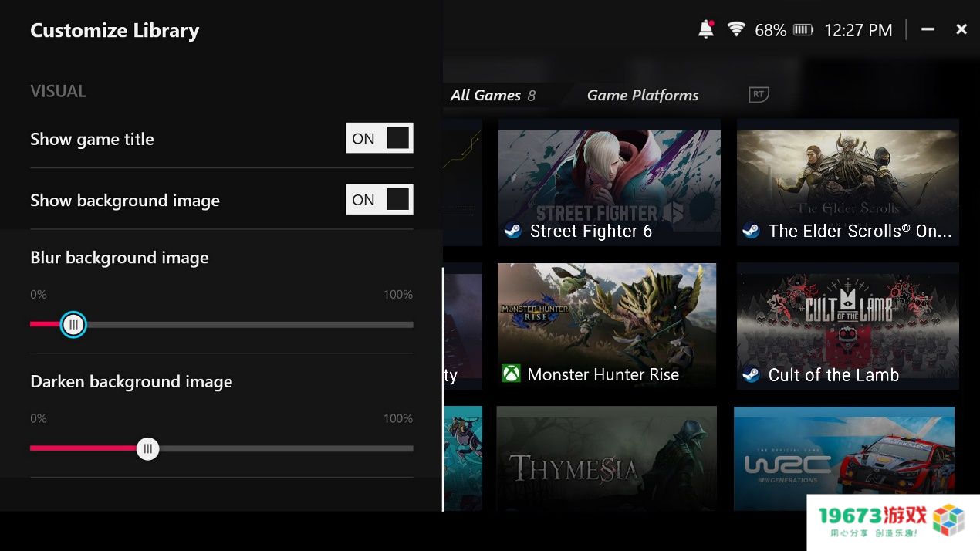Click the Darken background image slider handle
Image resolution: width=980 pixels, height=551 pixels.
pyautogui.click(x=147, y=448)
